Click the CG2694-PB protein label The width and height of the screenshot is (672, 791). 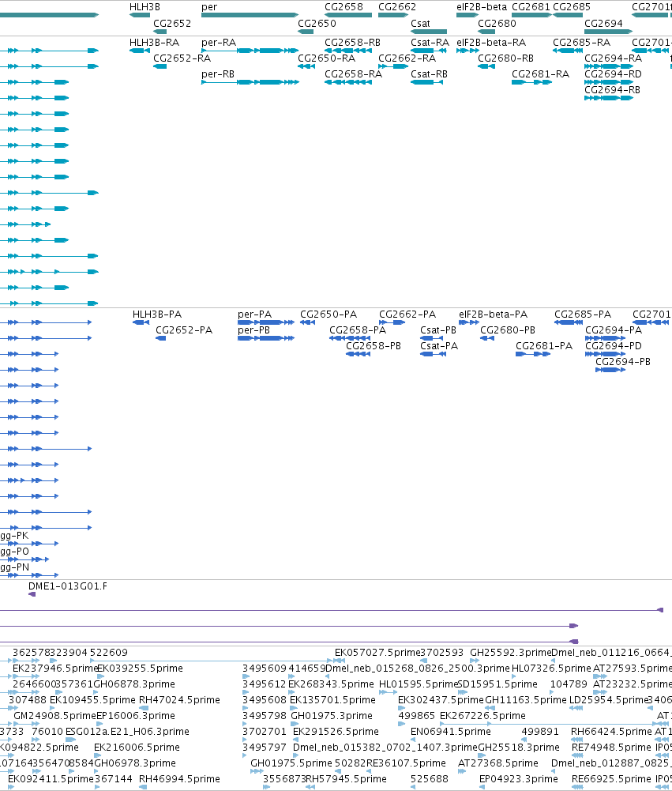[x=623, y=362]
